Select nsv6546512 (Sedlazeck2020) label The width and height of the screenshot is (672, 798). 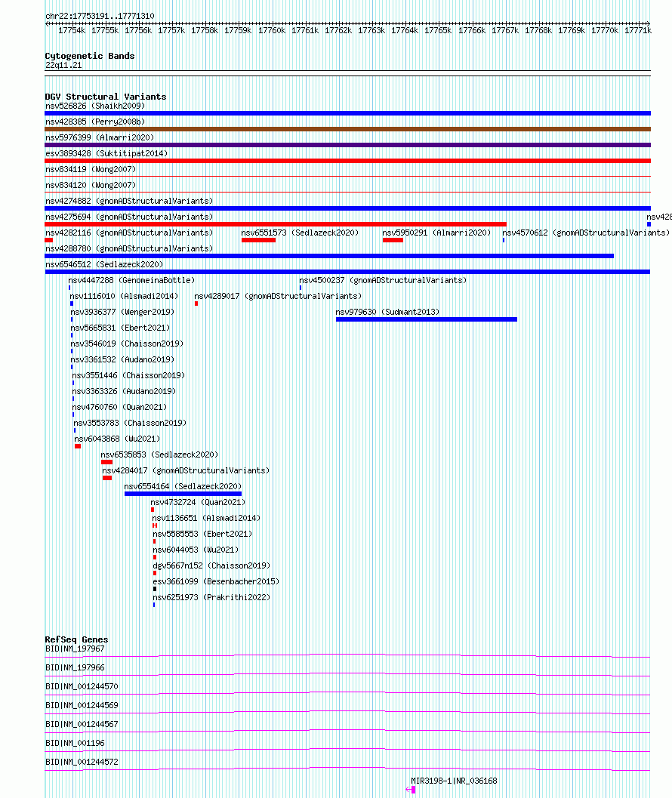(104, 264)
